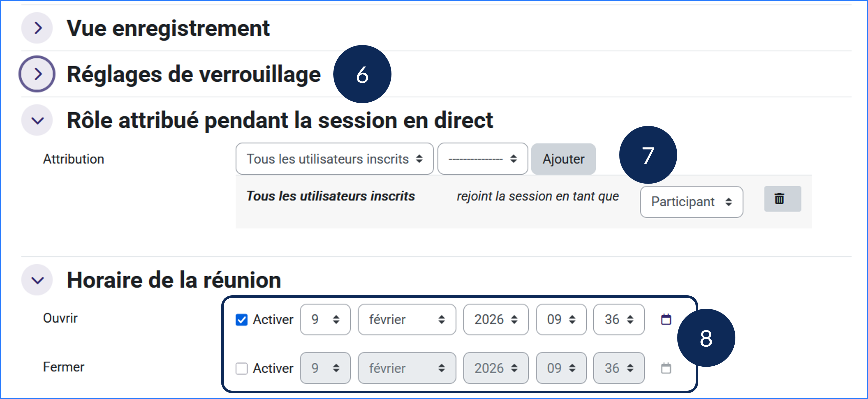
Task: Set the opening hour dropdown showing 09
Action: (x=561, y=319)
